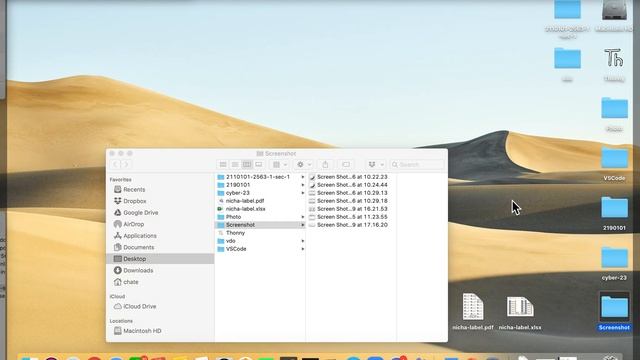The width and height of the screenshot is (640, 360).
Task: Select Screen Shot at 11.23.55
Action: coord(351,217)
